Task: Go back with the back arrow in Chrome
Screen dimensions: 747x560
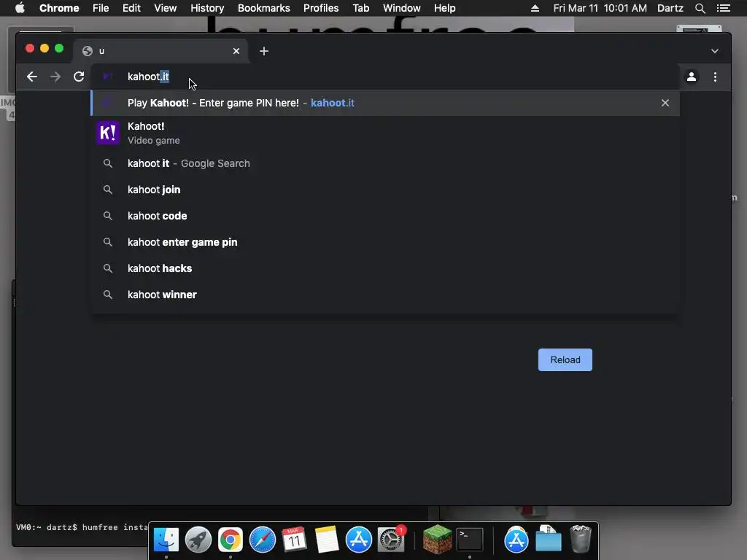Action: [x=32, y=77]
